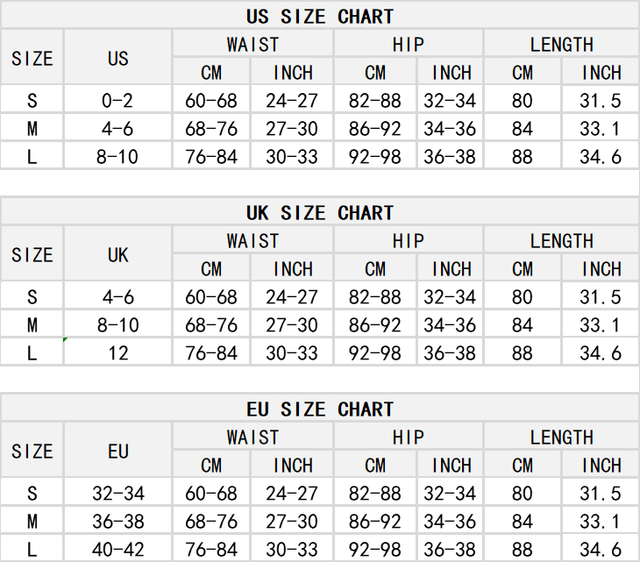This screenshot has height=562, width=640.
Task: Select the "L" size label in UK chart
Action: click(x=32, y=353)
